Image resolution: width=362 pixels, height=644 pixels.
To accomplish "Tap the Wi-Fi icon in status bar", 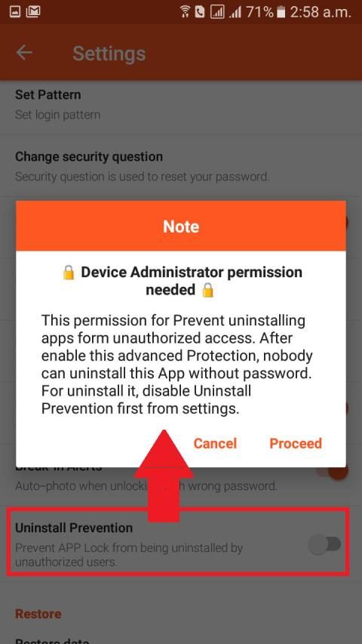I will (x=185, y=12).
